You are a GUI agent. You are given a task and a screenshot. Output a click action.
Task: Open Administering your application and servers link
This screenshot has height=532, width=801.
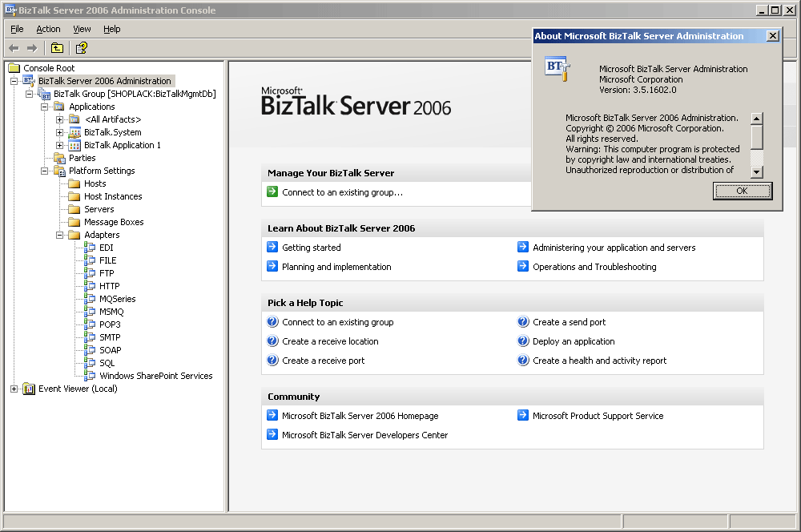[x=614, y=248]
